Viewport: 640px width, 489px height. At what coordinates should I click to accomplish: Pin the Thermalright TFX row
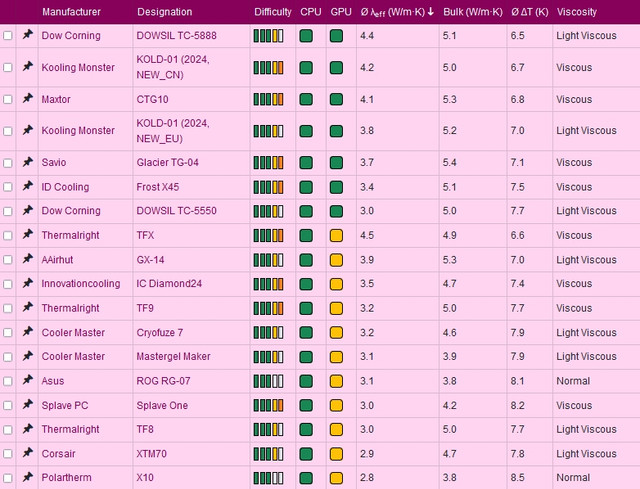point(27,234)
